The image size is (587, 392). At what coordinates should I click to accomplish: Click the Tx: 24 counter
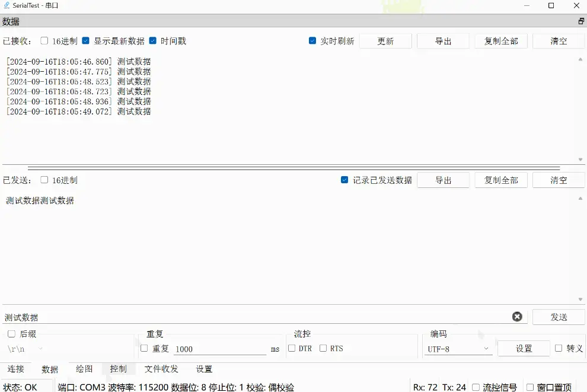pos(454,387)
